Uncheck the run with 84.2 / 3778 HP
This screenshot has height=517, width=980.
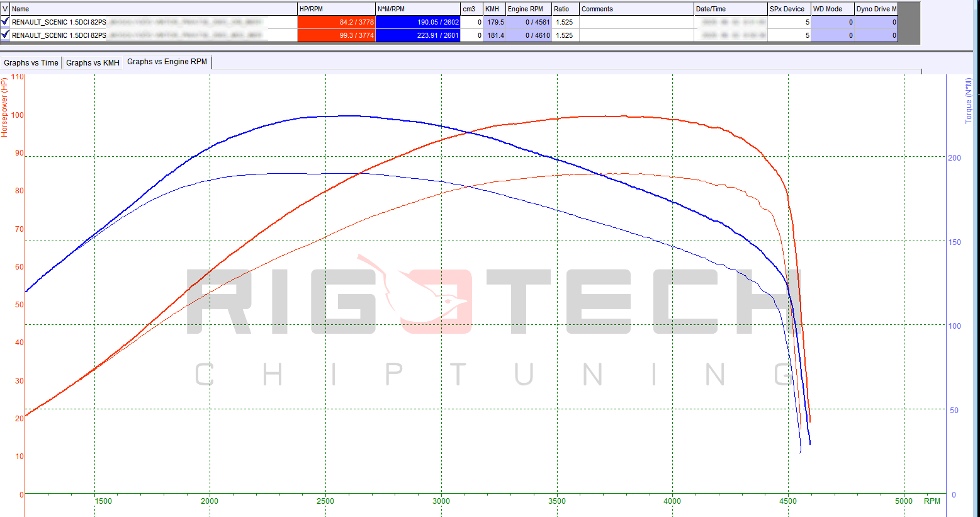pyautogui.click(x=5, y=21)
